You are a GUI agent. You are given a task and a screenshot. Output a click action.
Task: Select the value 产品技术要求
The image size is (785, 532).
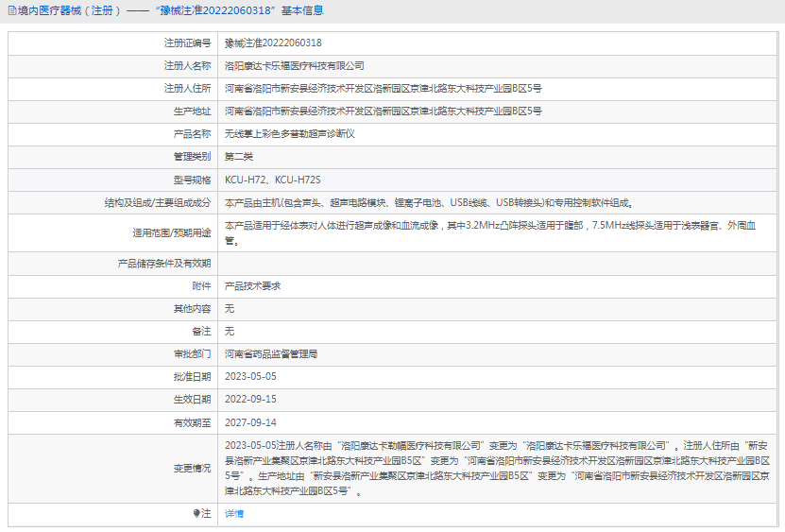coord(253,286)
